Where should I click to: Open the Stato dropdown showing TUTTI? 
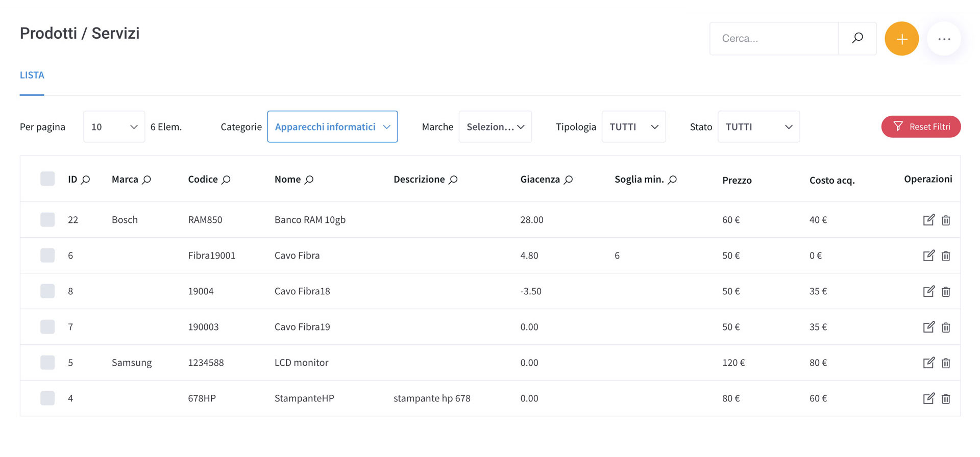pyautogui.click(x=758, y=126)
